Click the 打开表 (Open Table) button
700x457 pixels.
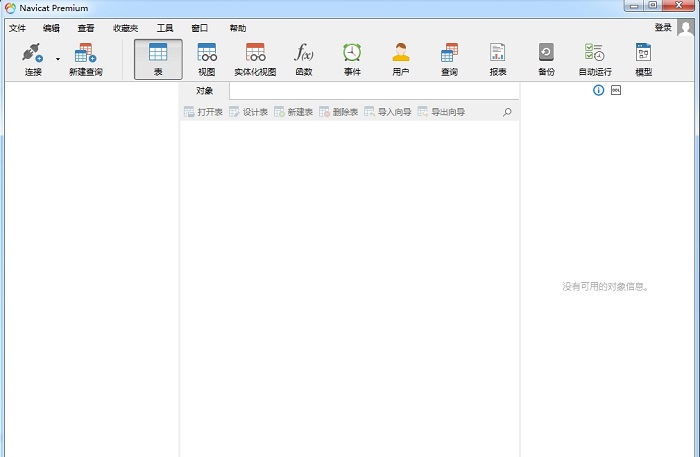tap(203, 112)
